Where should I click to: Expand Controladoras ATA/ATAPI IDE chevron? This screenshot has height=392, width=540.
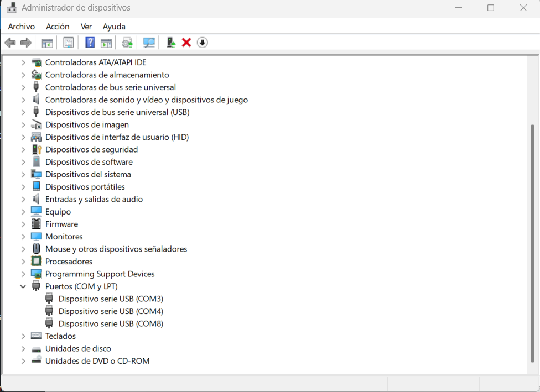(x=23, y=62)
